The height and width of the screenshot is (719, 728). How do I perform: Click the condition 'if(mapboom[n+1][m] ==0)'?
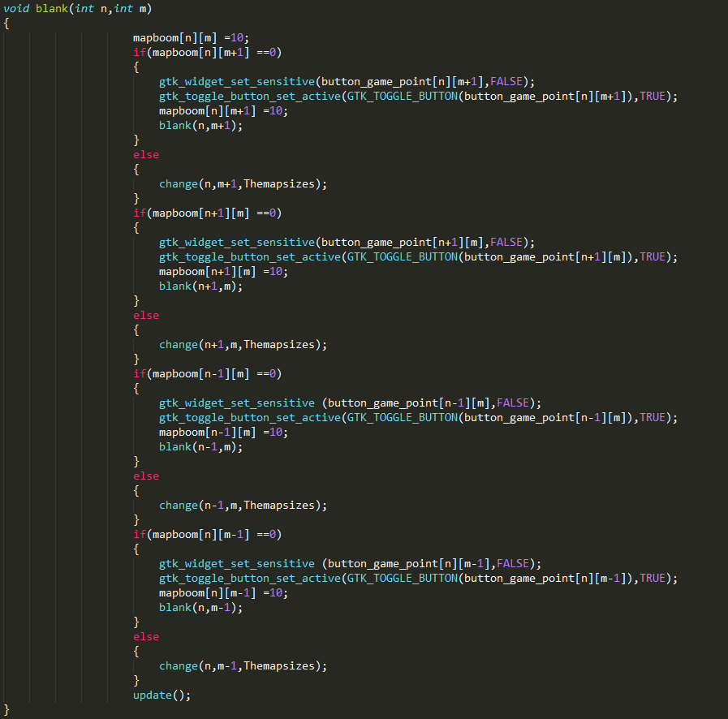pos(208,213)
